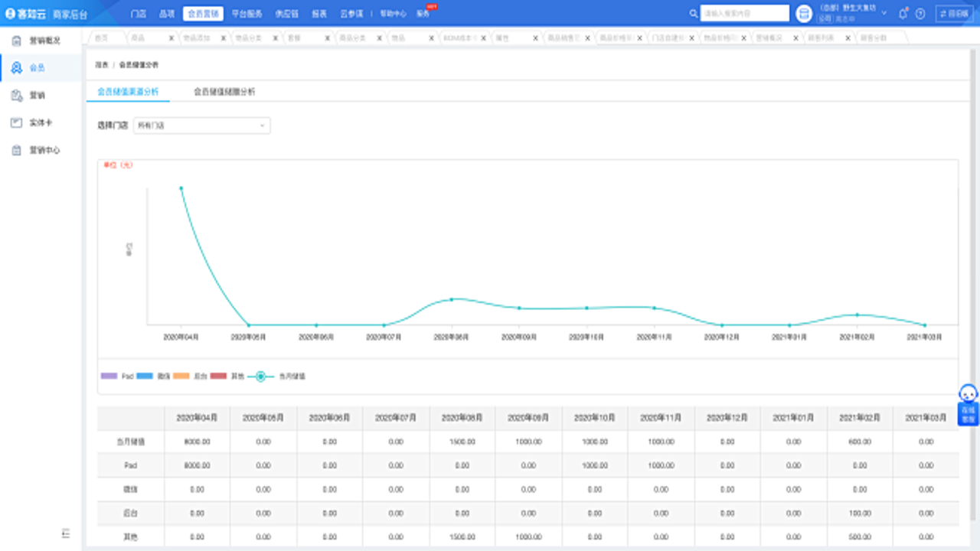
Task: Switch to 会员储值储额分析 tab
Action: [x=224, y=91]
